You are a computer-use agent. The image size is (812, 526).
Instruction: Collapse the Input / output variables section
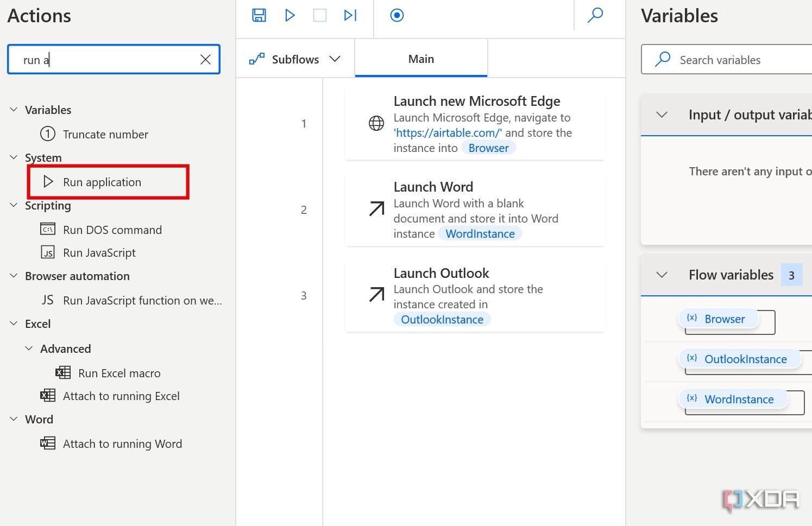662,115
